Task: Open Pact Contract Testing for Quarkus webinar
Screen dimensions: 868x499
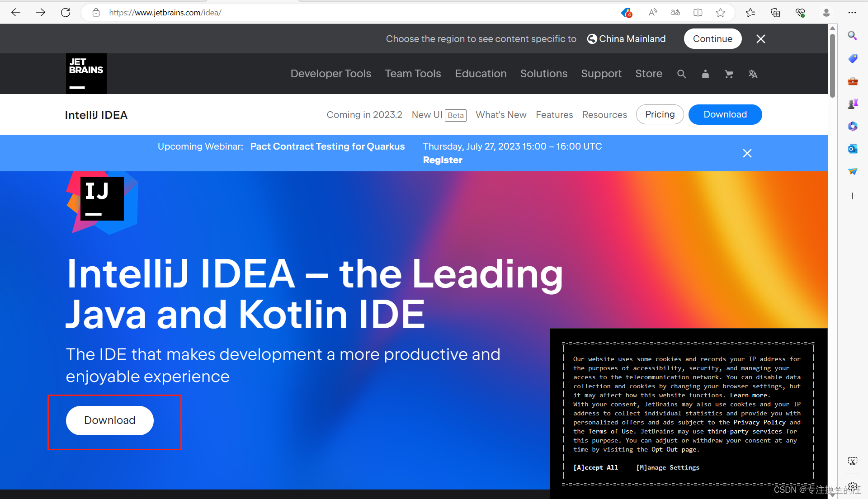Action: click(327, 146)
